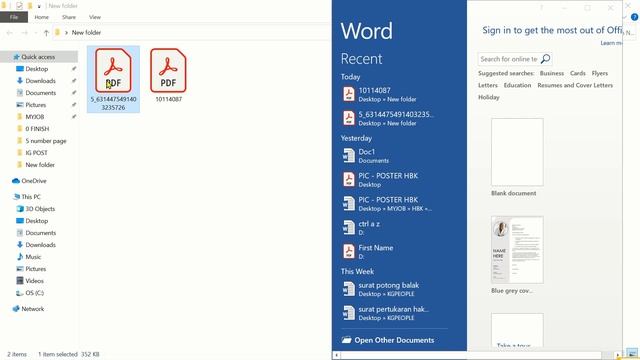Open IG POST folder in sidebar
Screen dimensions: 640x360
36,153
